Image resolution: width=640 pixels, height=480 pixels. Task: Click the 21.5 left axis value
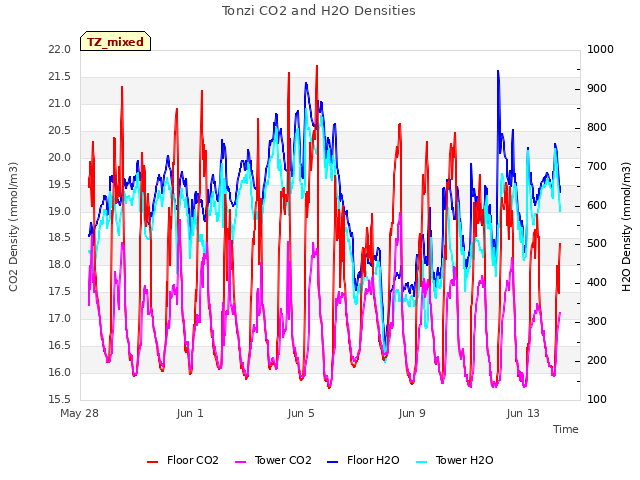59,77
